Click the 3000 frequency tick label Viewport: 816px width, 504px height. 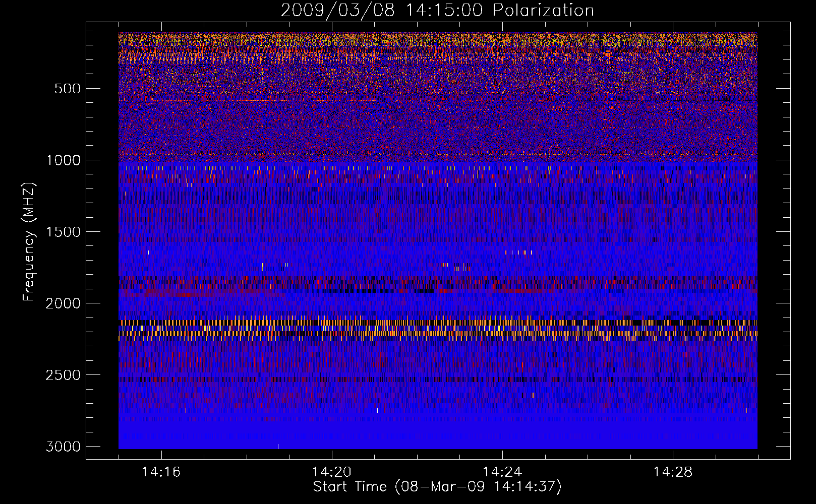(x=63, y=447)
